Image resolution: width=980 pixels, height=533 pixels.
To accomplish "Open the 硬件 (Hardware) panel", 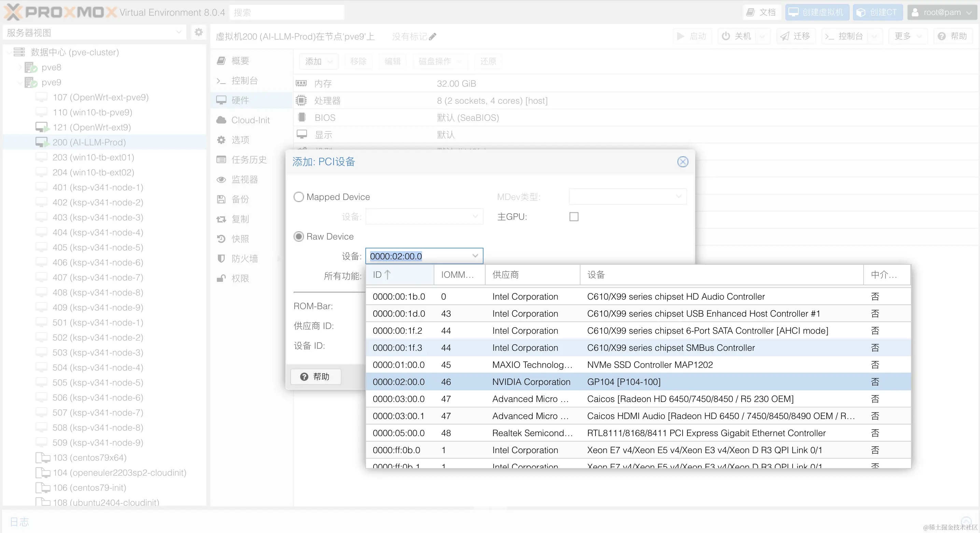I will 240,100.
